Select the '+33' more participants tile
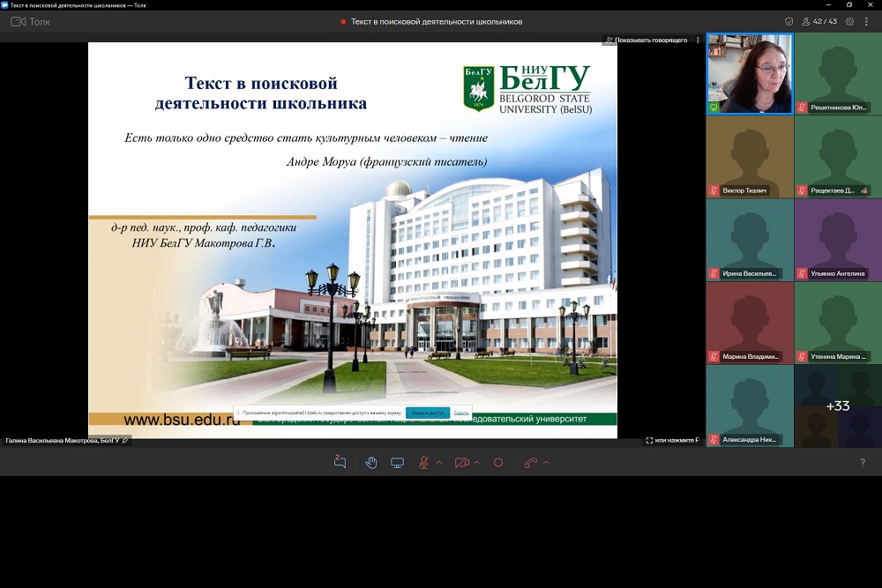Image resolution: width=882 pixels, height=588 pixels. (x=837, y=406)
